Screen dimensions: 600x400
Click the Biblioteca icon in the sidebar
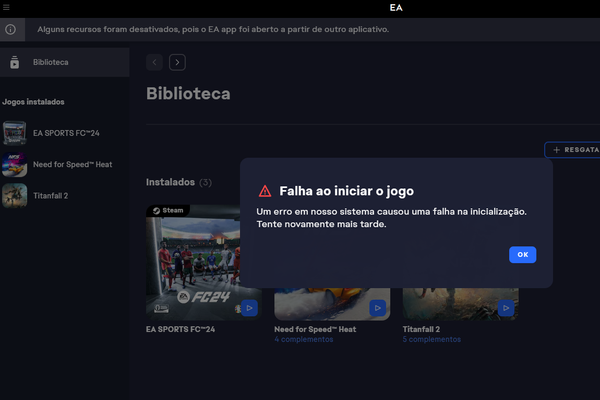tap(14, 63)
